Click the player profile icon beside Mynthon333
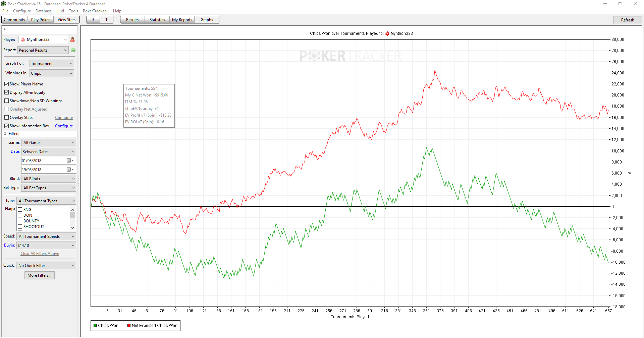The image size is (644, 338). (72, 40)
